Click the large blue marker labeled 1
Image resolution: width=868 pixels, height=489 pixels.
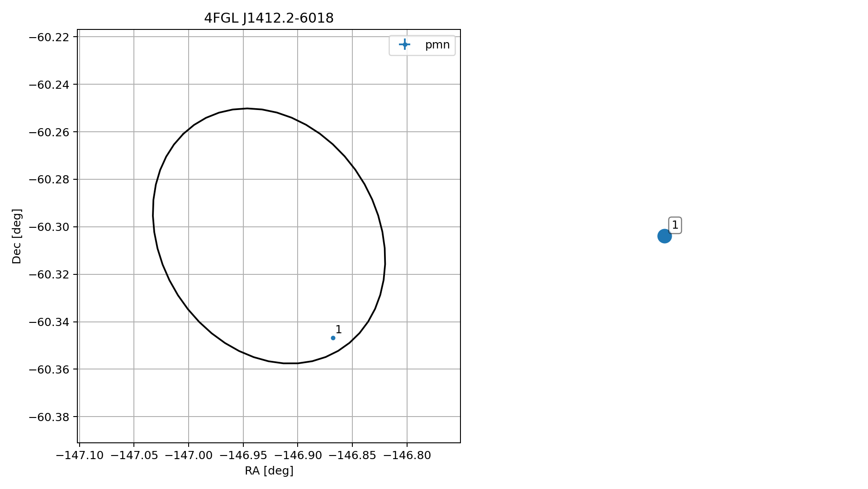coord(664,236)
